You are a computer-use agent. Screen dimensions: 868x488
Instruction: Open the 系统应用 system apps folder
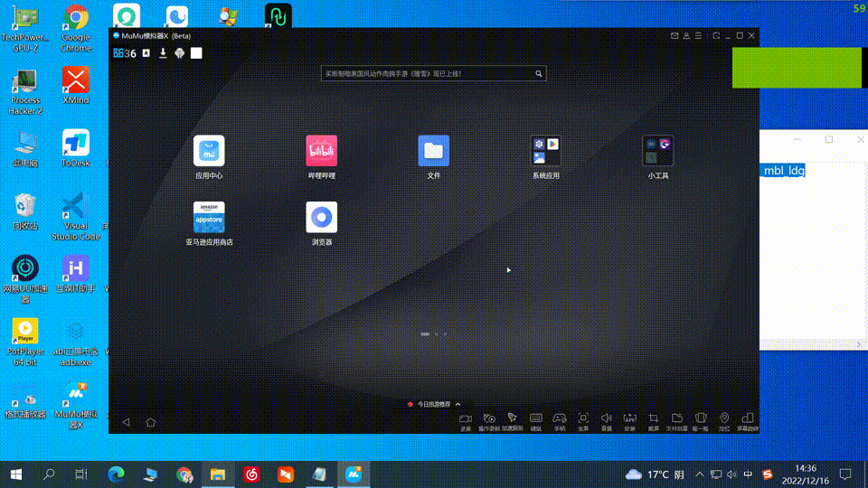coord(546,151)
